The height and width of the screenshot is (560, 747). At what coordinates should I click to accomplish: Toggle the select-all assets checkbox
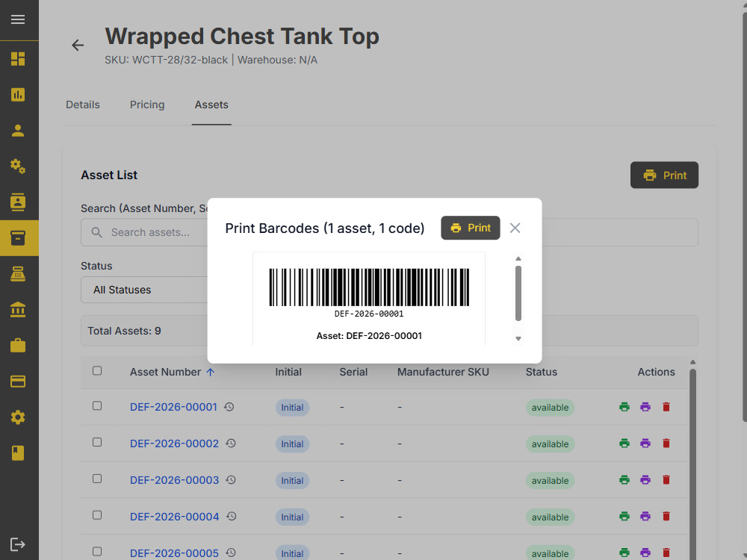[97, 371]
